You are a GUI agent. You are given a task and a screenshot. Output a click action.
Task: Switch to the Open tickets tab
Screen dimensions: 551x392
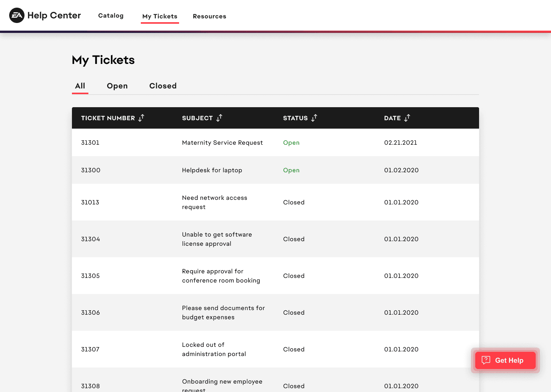[x=117, y=86]
